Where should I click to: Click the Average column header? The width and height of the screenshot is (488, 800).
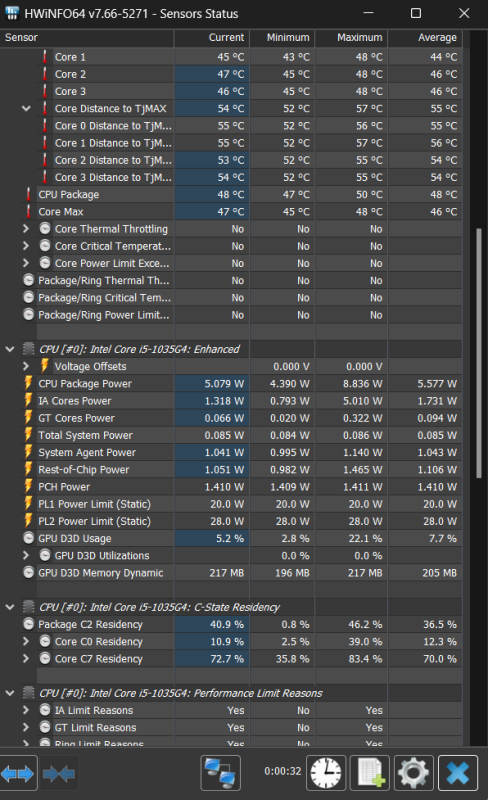425,38
